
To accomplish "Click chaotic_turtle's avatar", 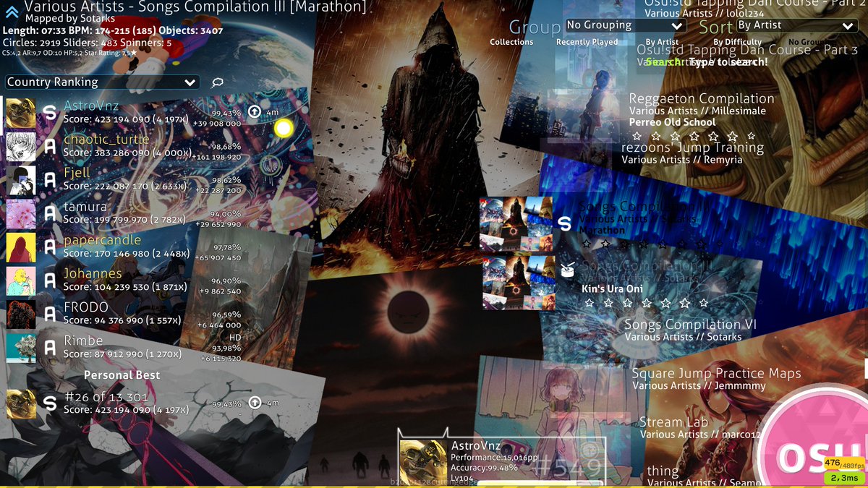I will click(x=21, y=147).
